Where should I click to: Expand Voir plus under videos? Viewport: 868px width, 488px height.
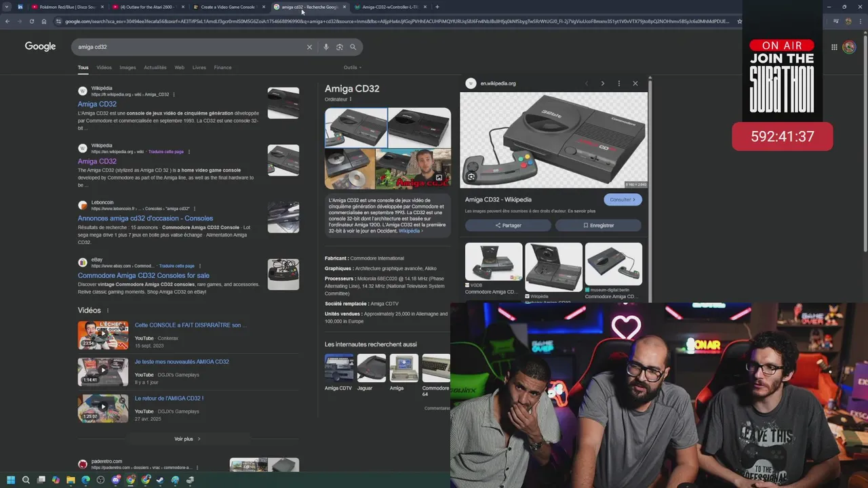coord(188,439)
